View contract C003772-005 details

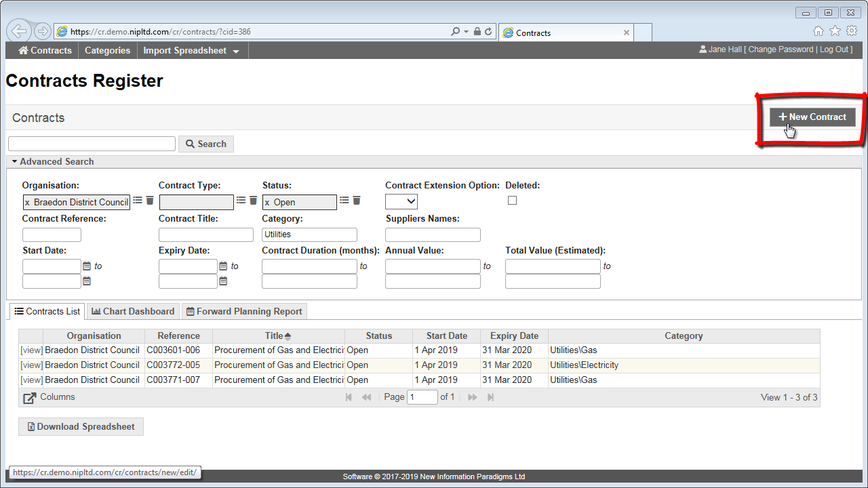pyautogui.click(x=31, y=365)
